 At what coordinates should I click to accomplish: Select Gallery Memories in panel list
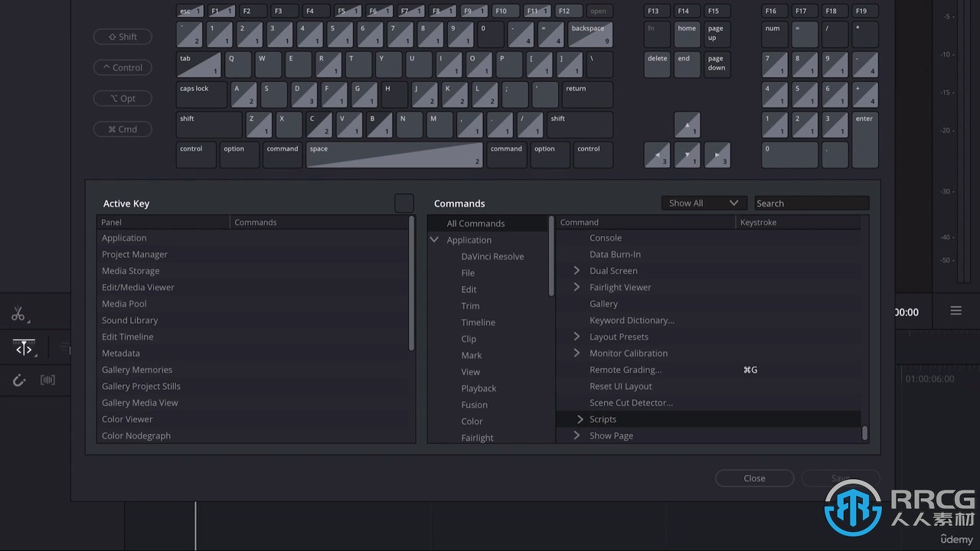pos(137,370)
